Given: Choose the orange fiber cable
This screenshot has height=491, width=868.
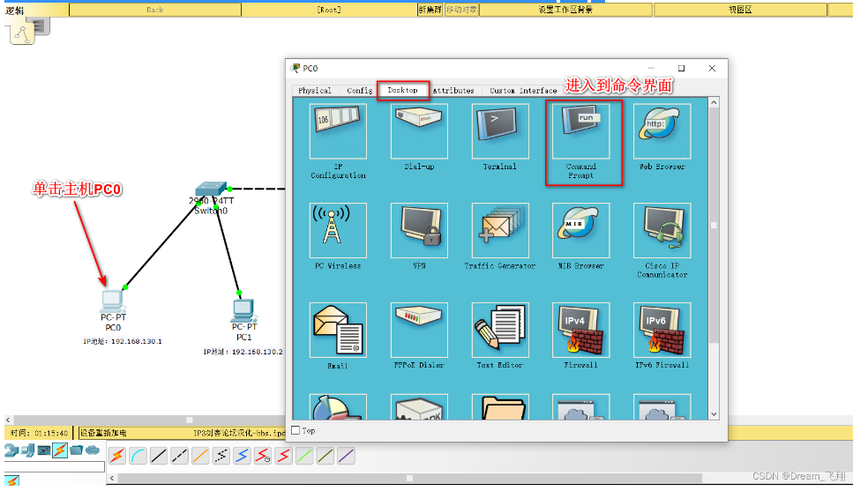Looking at the screenshot, I should (x=200, y=456).
